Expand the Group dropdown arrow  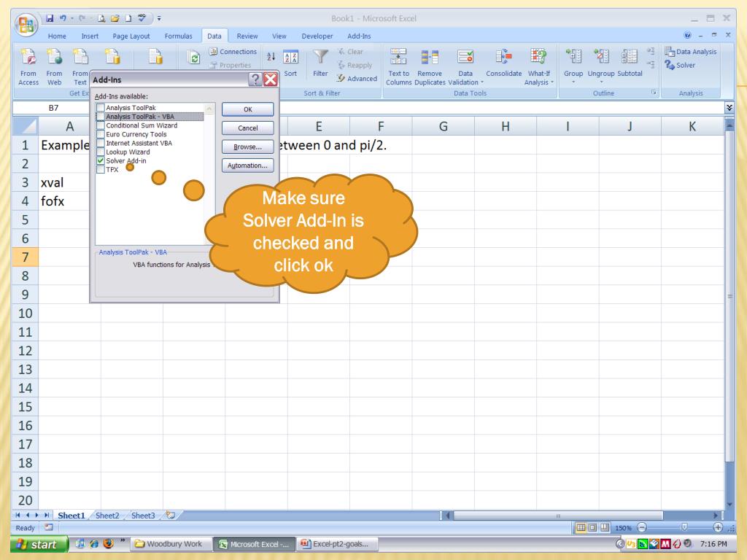pyautogui.click(x=573, y=82)
